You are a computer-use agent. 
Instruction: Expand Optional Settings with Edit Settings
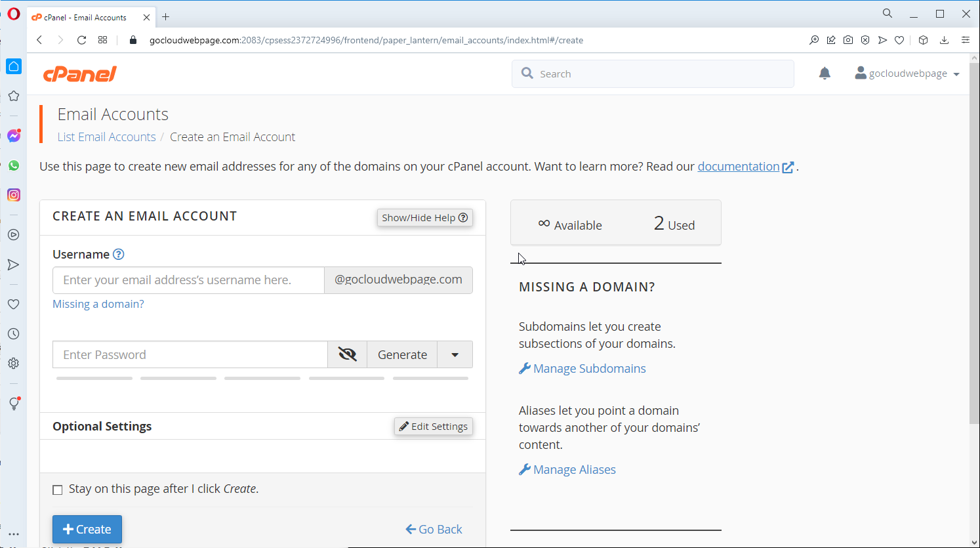(x=434, y=427)
